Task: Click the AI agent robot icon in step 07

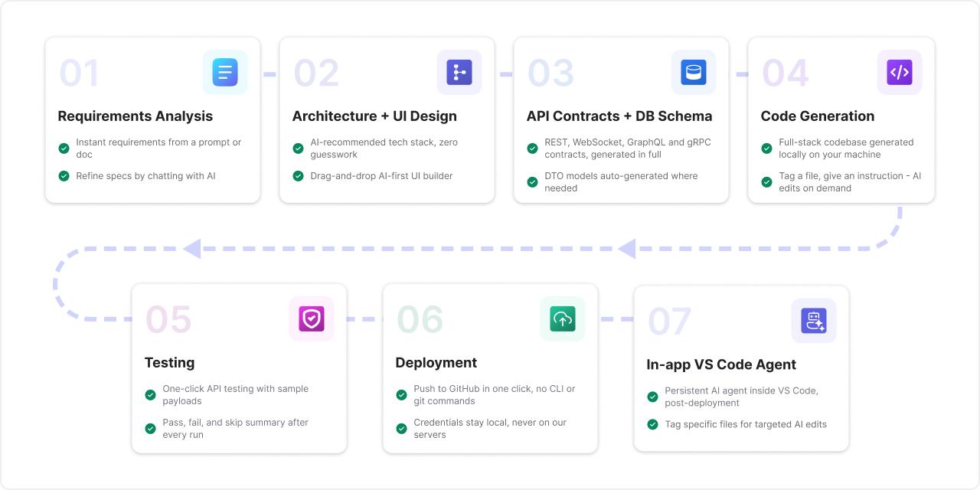Action: click(x=814, y=321)
